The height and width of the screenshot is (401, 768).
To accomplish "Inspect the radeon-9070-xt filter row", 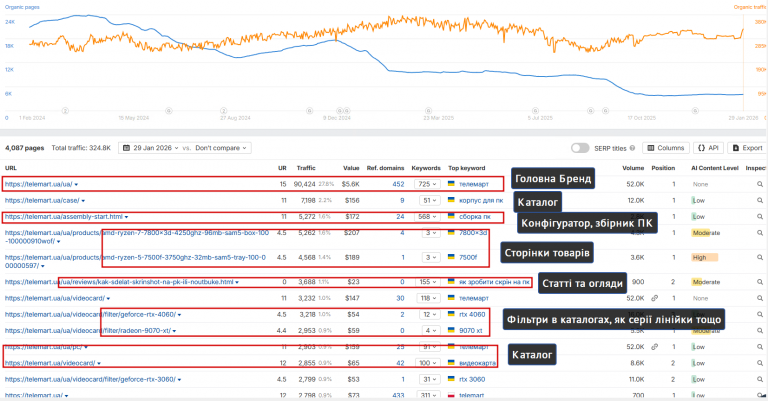I will pos(760,330).
